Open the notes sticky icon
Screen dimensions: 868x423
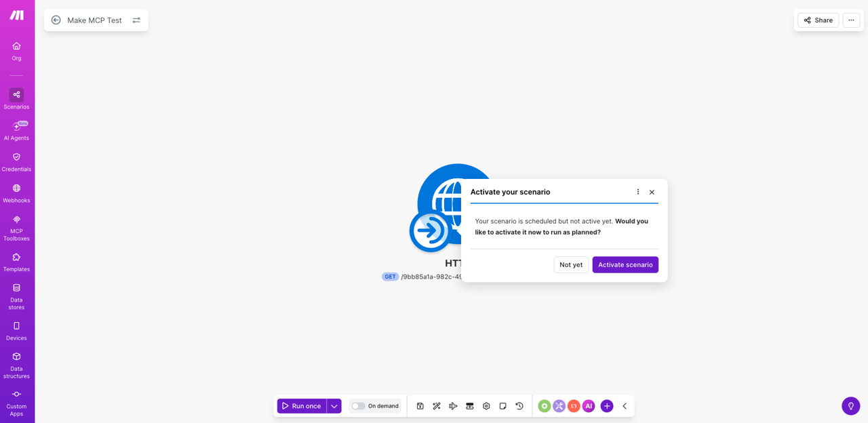pyautogui.click(x=502, y=406)
